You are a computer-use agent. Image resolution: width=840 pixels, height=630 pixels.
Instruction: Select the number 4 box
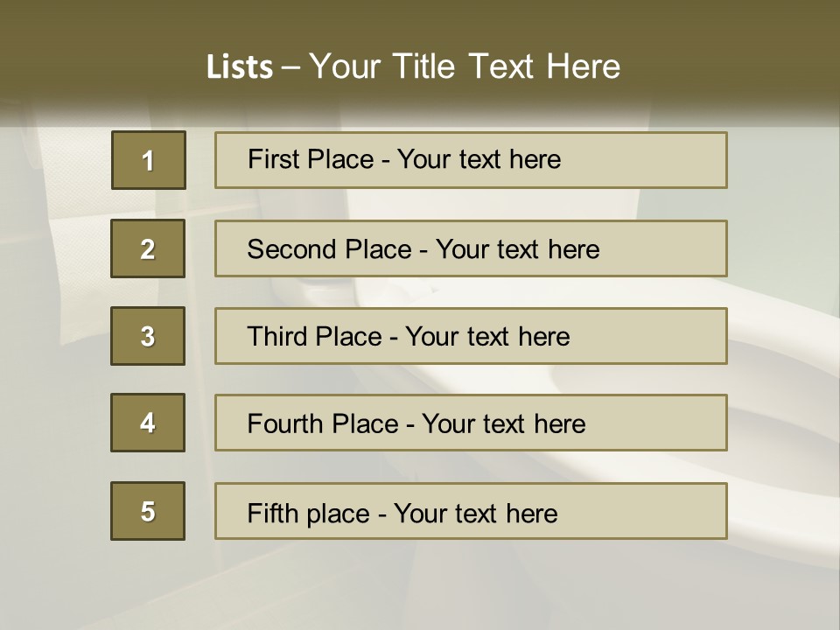(148, 423)
